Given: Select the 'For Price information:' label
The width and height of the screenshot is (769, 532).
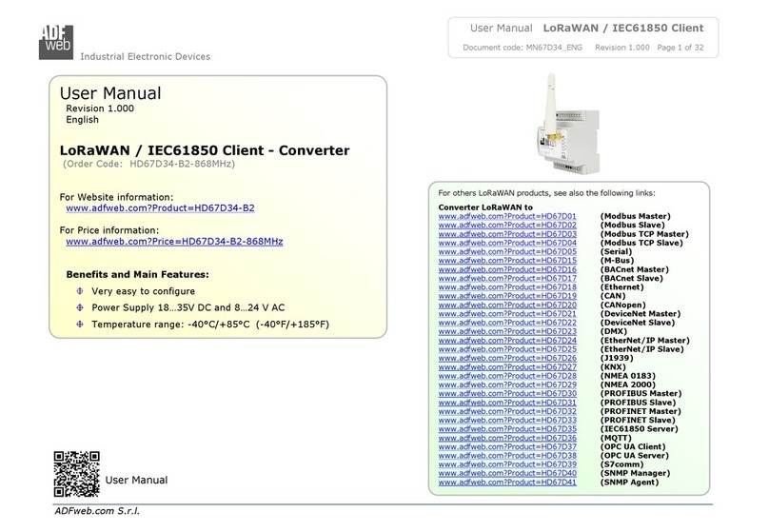Looking at the screenshot, I should pyautogui.click(x=109, y=230).
